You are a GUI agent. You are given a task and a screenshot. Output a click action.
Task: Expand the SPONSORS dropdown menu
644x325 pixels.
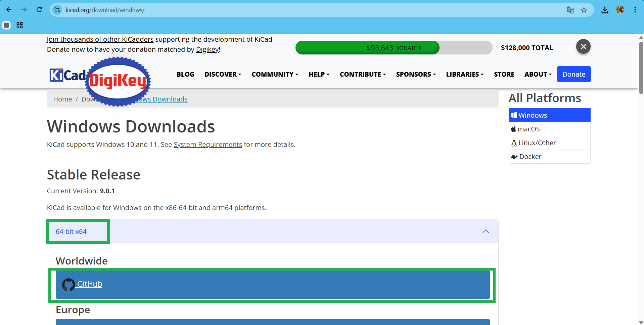click(416, 74)
